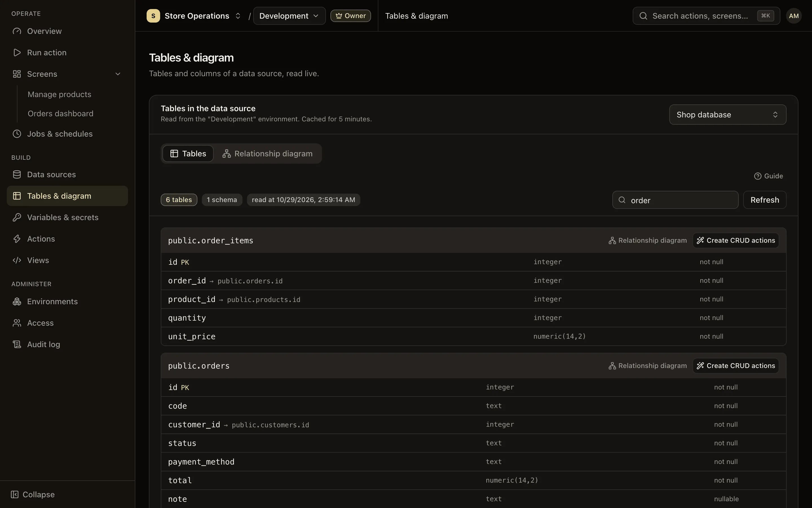Open the Guide help link
812x508 pixels.
(x=768, y=176)
